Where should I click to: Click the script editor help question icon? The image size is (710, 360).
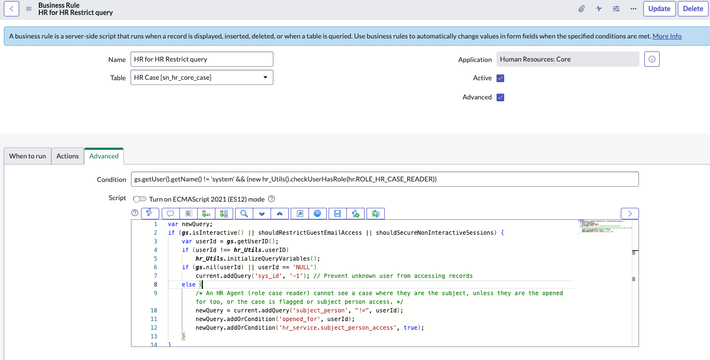click(x=134, y=213)
